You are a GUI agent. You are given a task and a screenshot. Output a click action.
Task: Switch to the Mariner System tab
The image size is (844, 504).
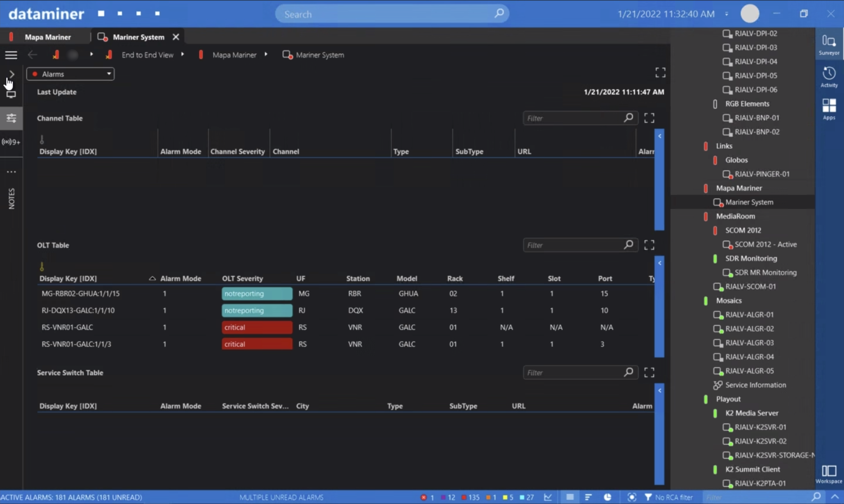tap(138, 37)
